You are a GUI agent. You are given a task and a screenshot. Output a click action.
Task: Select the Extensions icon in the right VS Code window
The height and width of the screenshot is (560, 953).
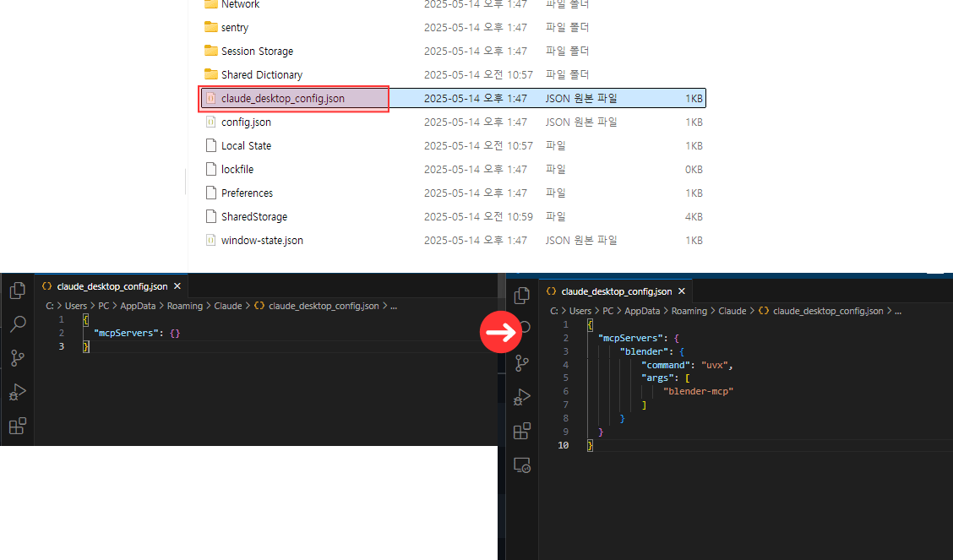521,431
